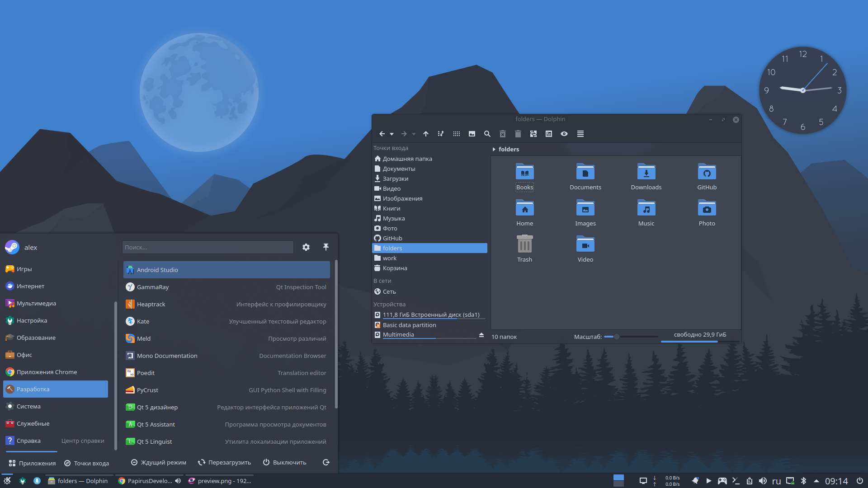Open the sort order toolbar icon

(441, 134)
